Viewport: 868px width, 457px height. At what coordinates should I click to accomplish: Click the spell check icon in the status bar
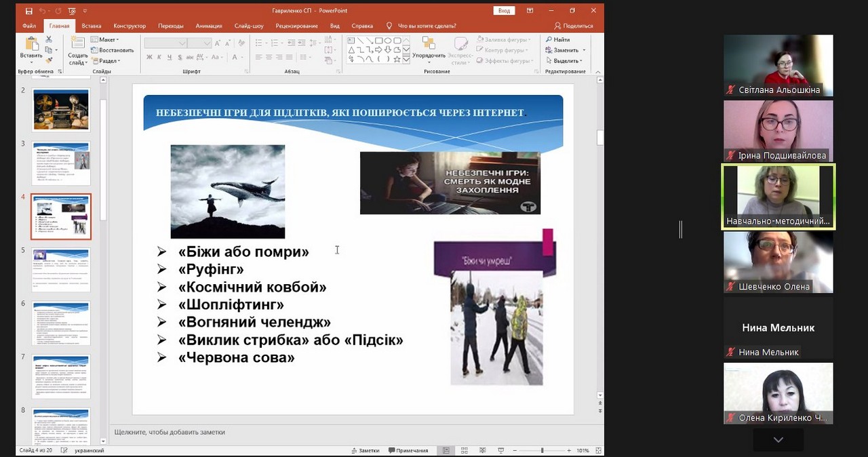tap(64, 450)
